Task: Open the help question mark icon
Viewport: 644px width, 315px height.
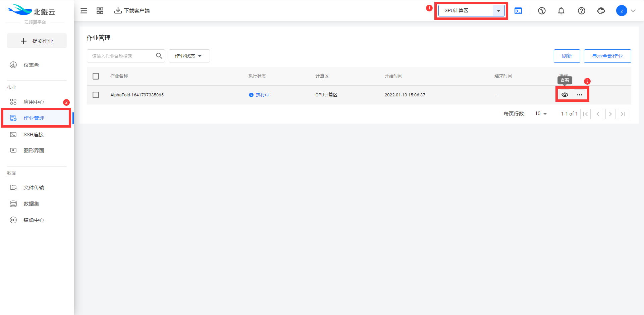Action: 582,11
